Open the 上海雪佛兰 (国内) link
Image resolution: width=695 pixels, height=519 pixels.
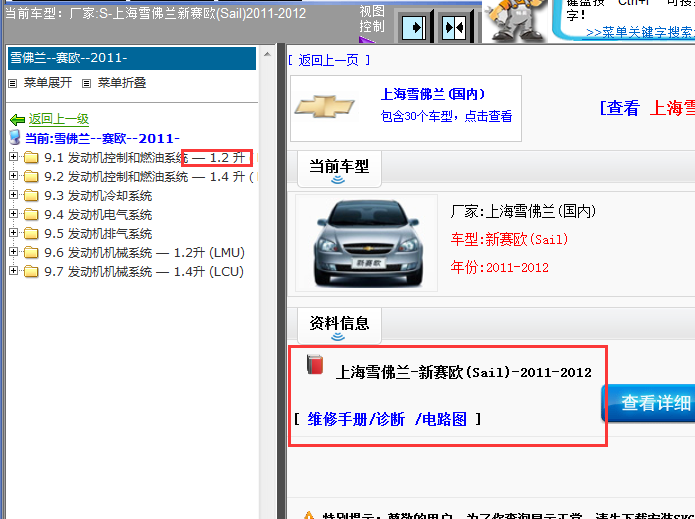coord(433,94)
